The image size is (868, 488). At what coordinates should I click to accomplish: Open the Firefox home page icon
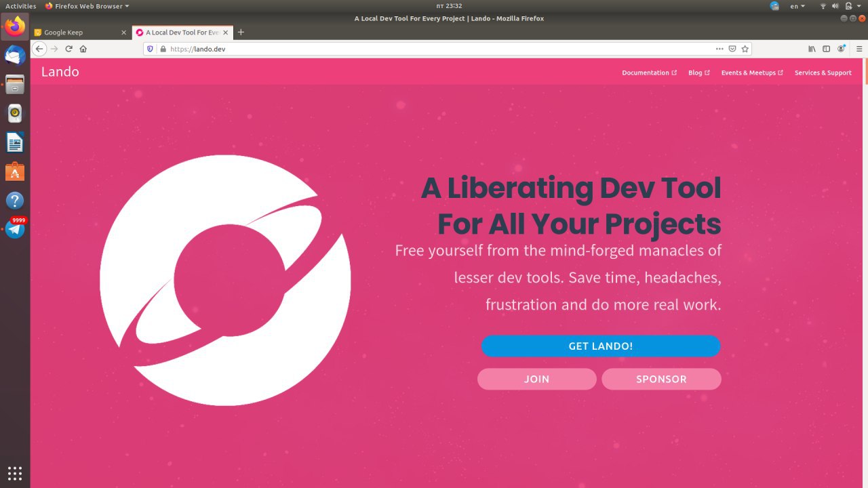83,49
